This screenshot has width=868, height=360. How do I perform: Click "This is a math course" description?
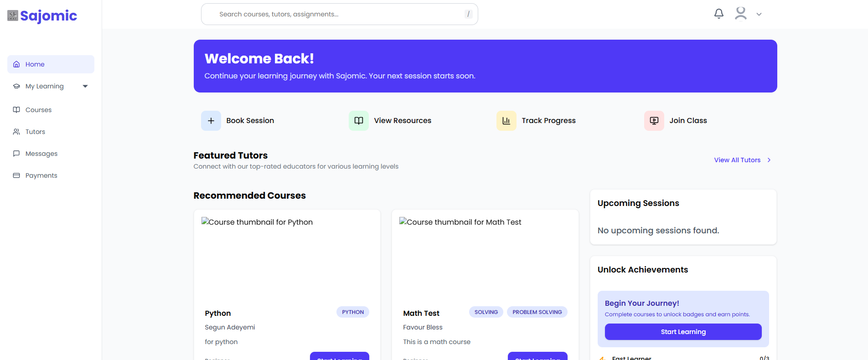437,342
